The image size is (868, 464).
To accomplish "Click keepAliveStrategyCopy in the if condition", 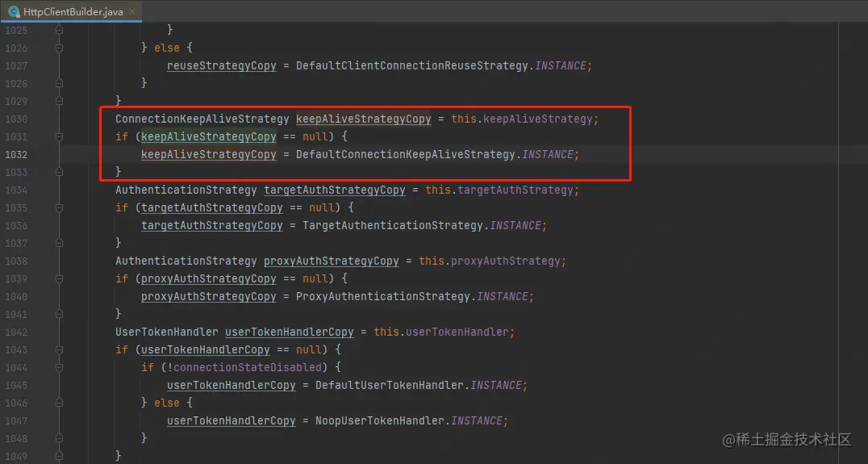I will 209,136.
